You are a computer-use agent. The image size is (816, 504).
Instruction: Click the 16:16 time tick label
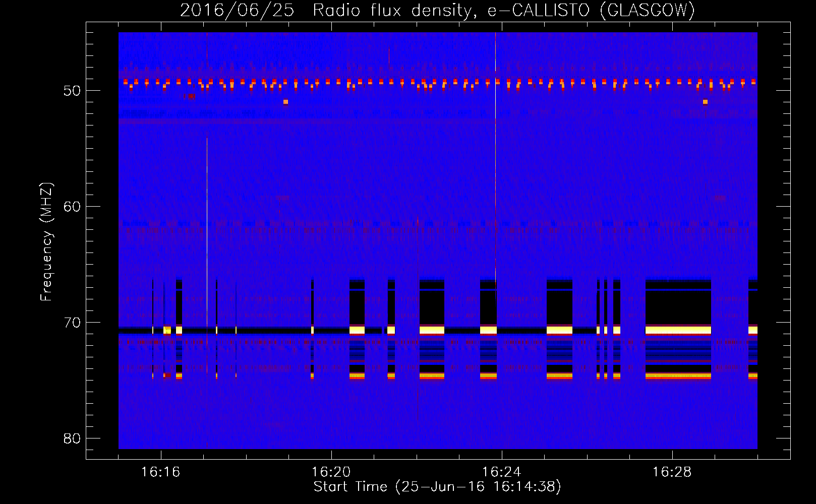pyautogui.click(x=160, y=472)
